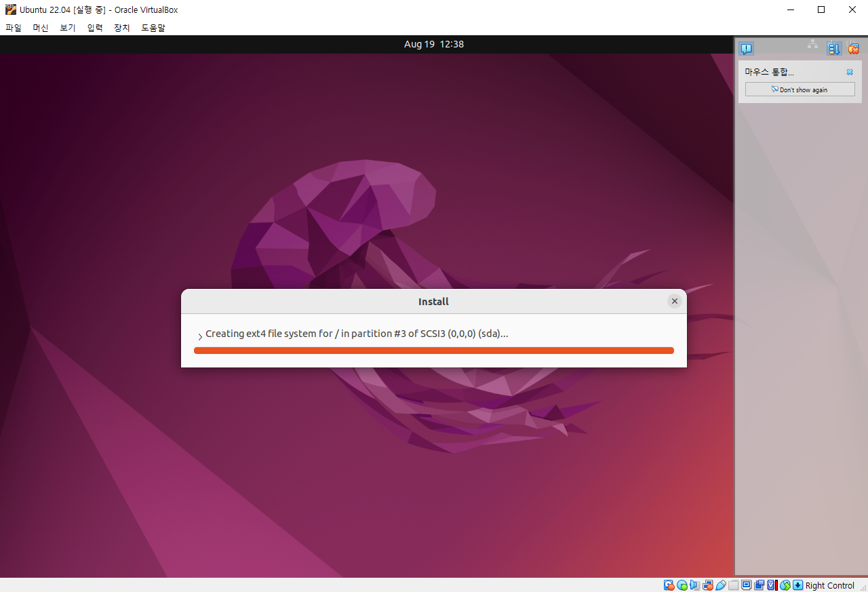Viewport: 868px width, 592px height.
Task: Minimize the VirtualBox window
Action: [x=790, y=9]
